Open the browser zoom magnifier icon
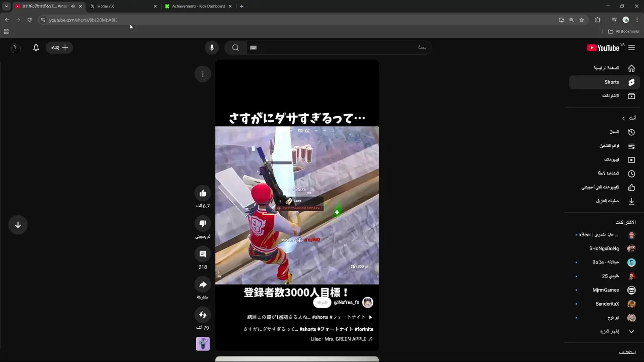Viewport: 644px width, 362px height. 572,20
